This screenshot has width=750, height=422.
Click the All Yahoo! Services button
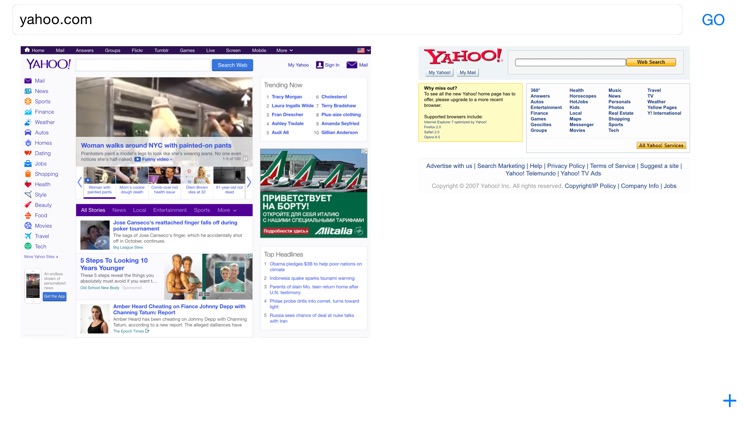click(x=662, y=145)
